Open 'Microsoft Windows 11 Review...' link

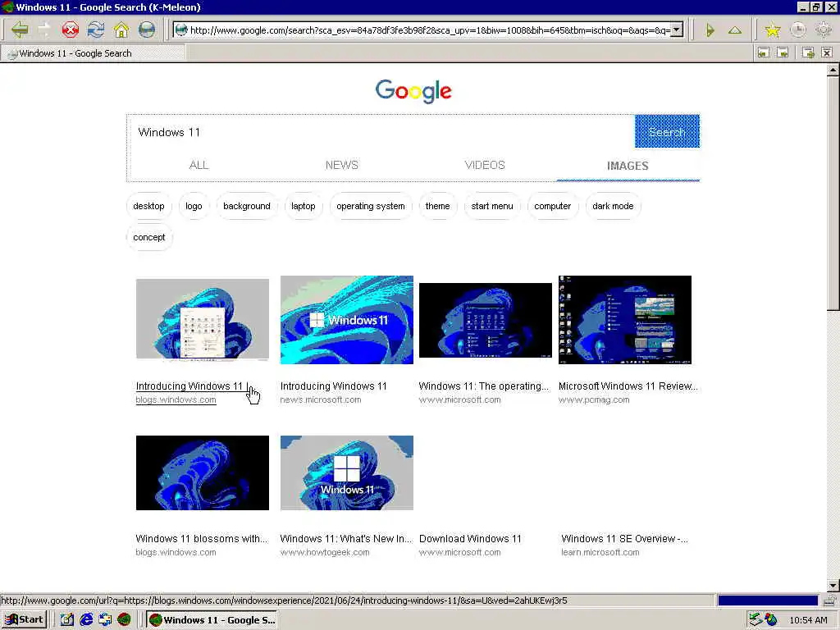(x=628, y=386)
